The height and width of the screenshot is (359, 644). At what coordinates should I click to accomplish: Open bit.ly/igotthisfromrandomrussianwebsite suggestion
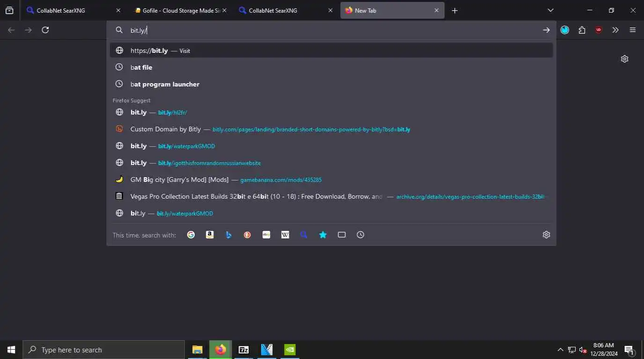click(331, 163)
